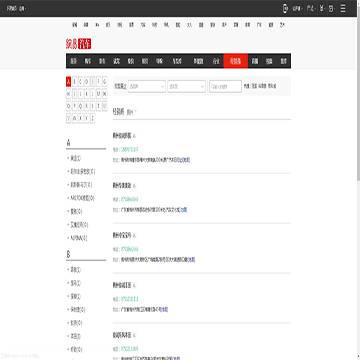This screenshot has height=360, width=360.
Task: Click the first dealer name heading
Action: (122, 136)
